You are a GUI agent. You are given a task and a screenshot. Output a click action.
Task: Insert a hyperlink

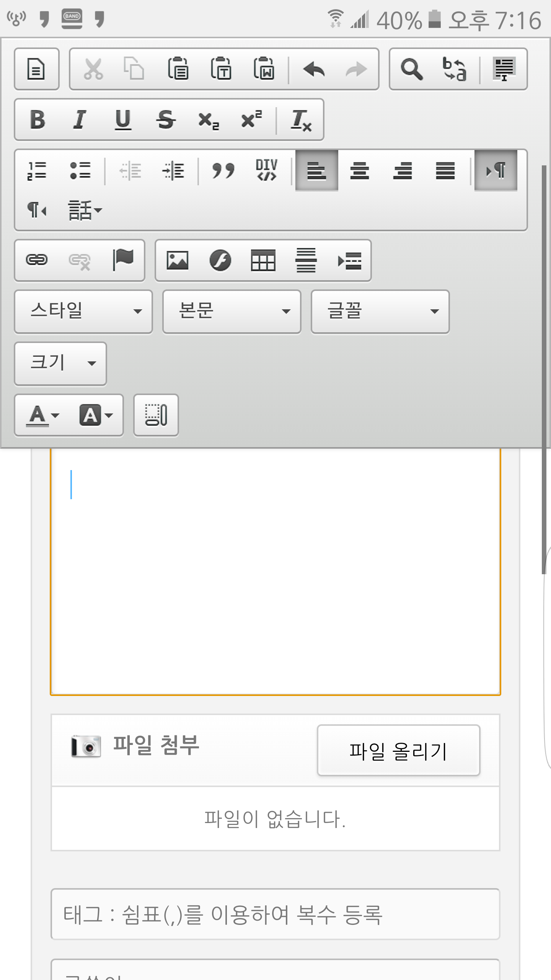click(37, 260)
